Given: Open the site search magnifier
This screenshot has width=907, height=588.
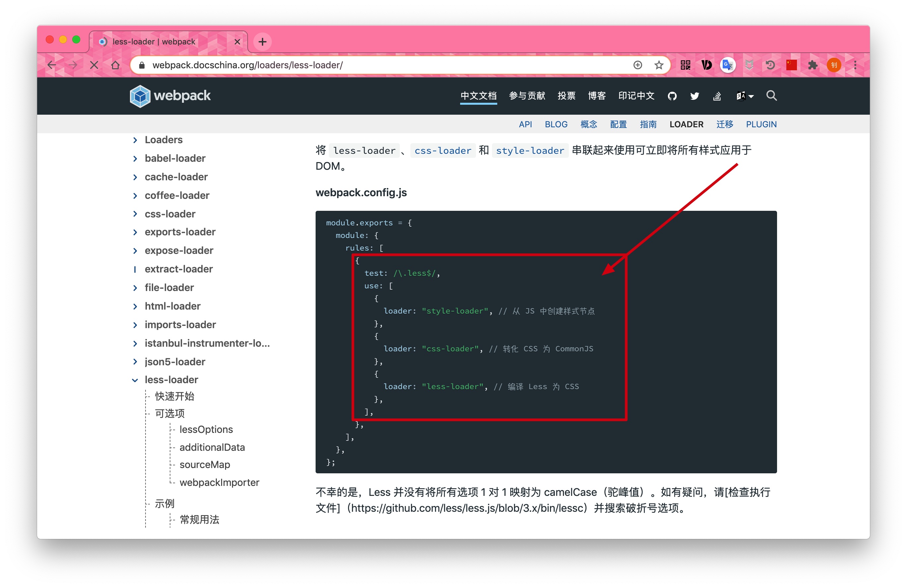Looking at the screenshot, I should click(771, 96).
